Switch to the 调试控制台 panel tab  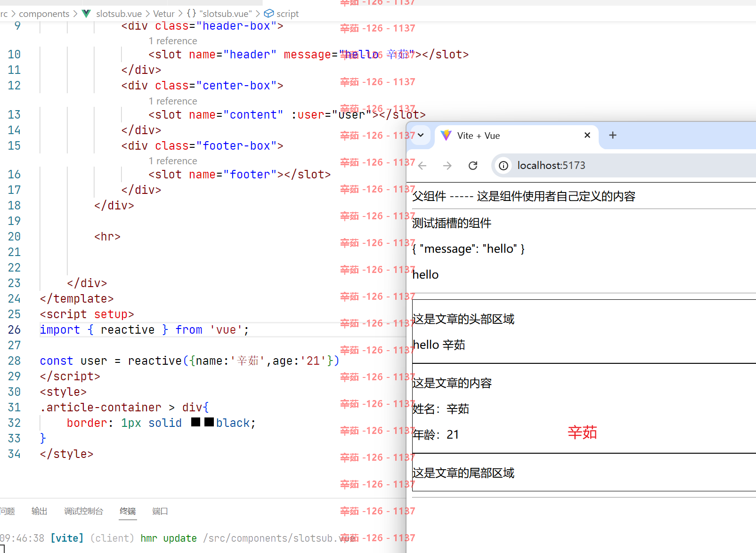tap(83, 511)
